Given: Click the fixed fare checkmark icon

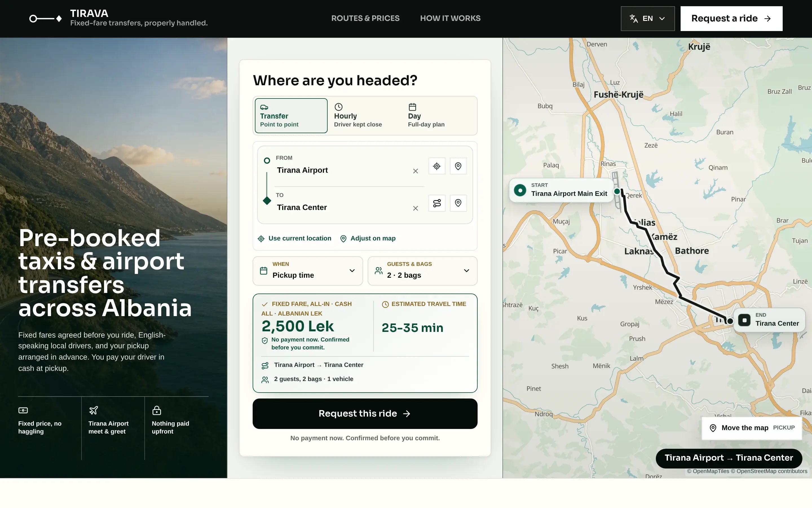Looking at the screenshot, I should (265, 304).
